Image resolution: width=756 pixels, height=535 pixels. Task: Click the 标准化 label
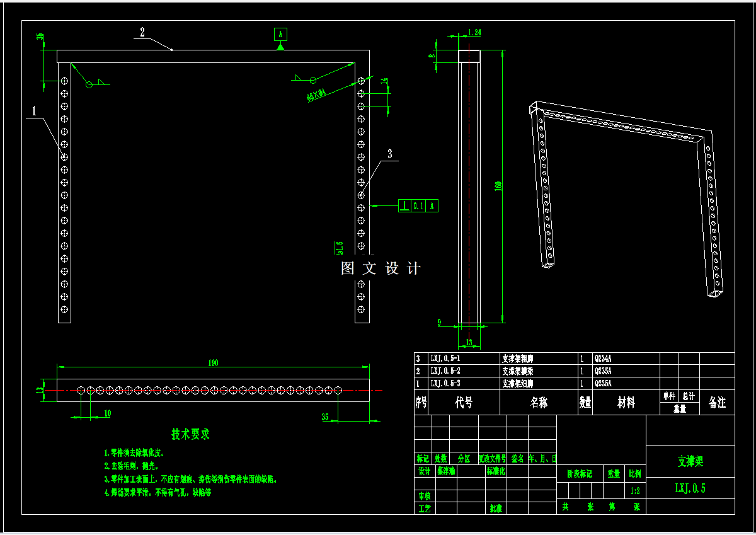tap(496, 471)
